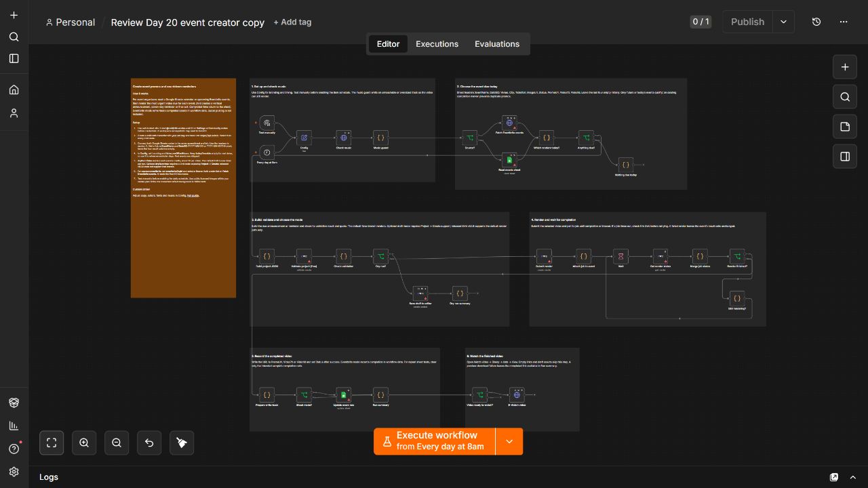Image resolution: width=868 pixels, height=488 pixels.
Task: Open the Evaluations tab
Action: click(x=497, y=44)
